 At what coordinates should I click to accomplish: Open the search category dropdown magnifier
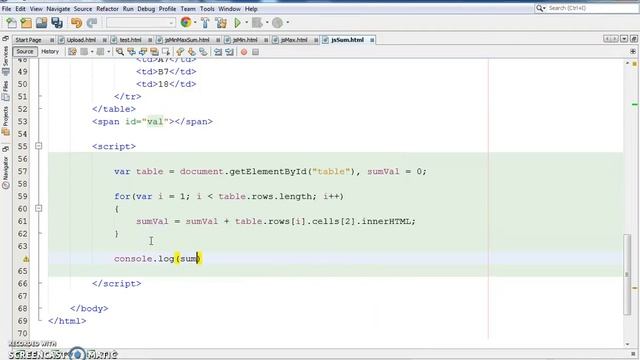541,8
